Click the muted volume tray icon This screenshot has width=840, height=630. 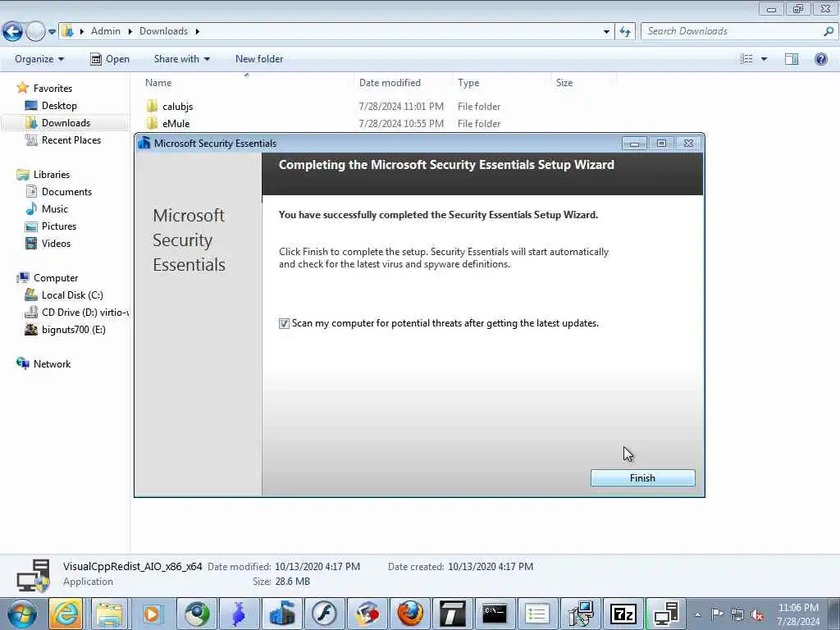tap(757, 614)
